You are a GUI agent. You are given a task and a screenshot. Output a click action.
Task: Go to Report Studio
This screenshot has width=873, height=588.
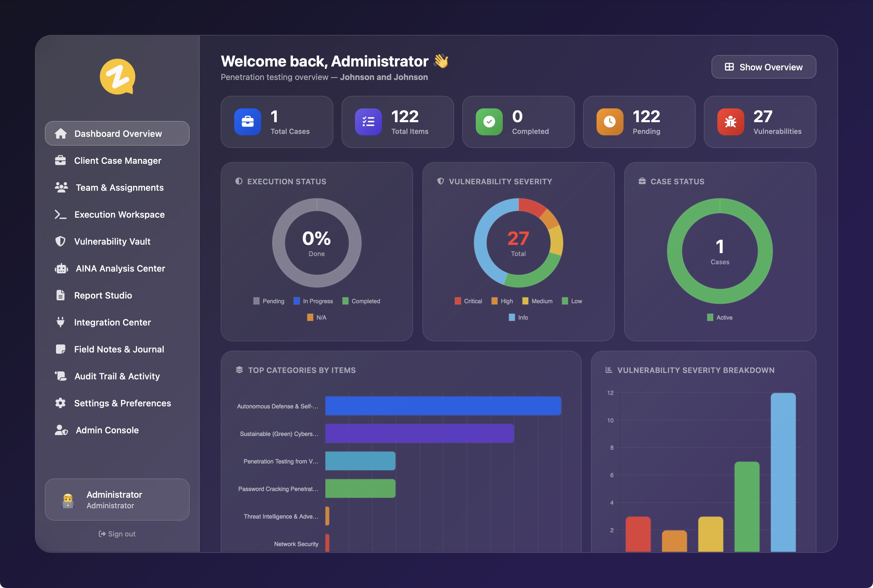pos(103,296)
